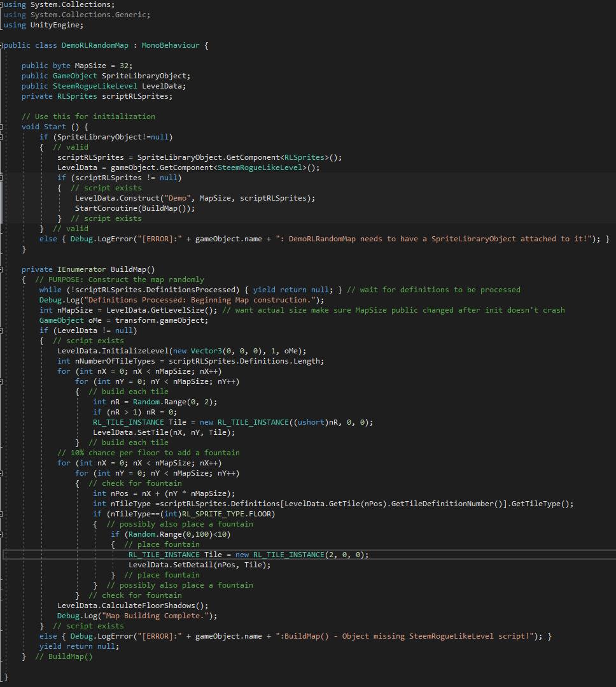Image resolution: width=616 pixels, height=687 pixels.
Task: Click 'RLSprites' type in private field declaration
Action: [x=77, y=96]
